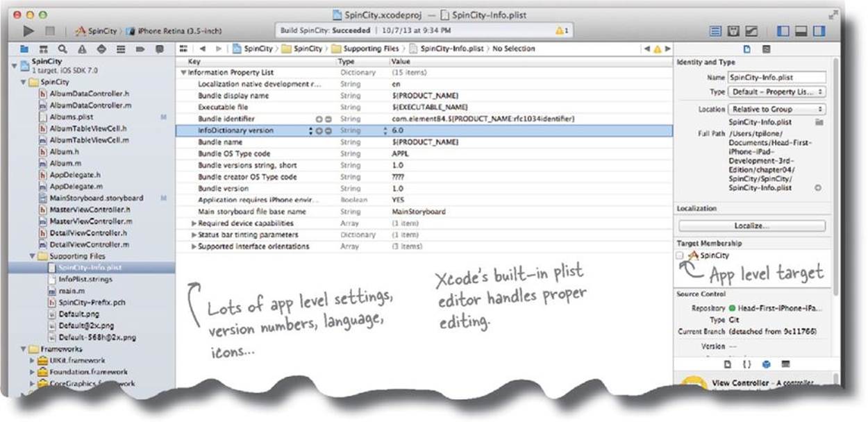Select InfoPlist.strings file
Screen dimensions: 868x422
[86, 279]
